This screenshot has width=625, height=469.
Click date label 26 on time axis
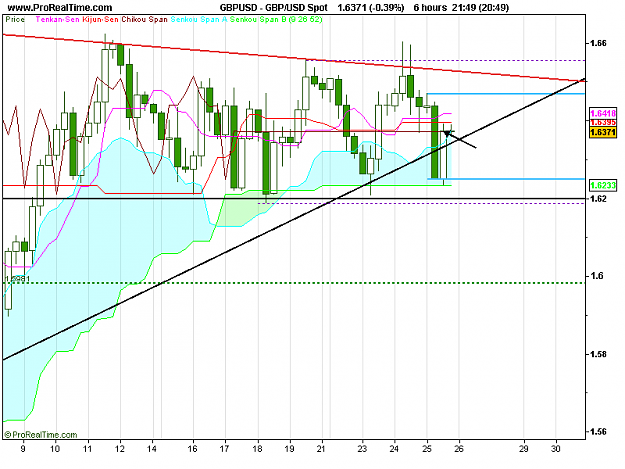(x=459, y=449)
